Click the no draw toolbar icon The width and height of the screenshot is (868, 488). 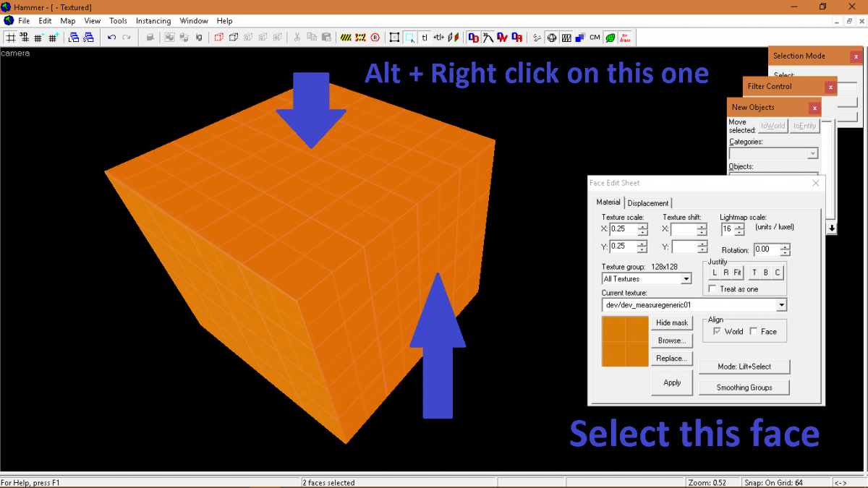pos(625,37)
